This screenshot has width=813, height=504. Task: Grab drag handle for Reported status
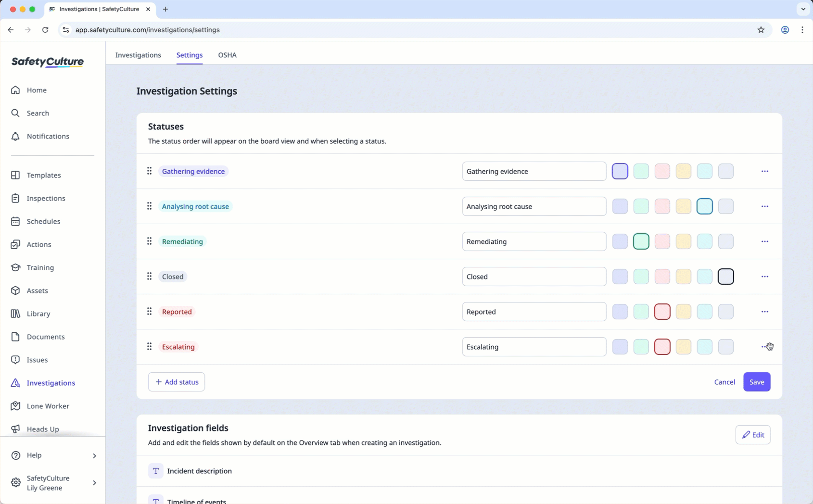coord(149,311)
